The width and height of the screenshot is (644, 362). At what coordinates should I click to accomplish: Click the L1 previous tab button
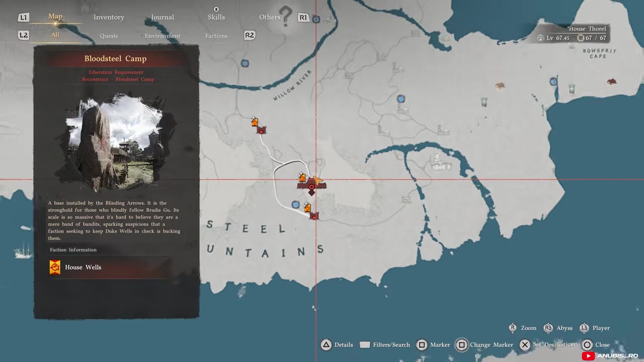click(23, 18)
